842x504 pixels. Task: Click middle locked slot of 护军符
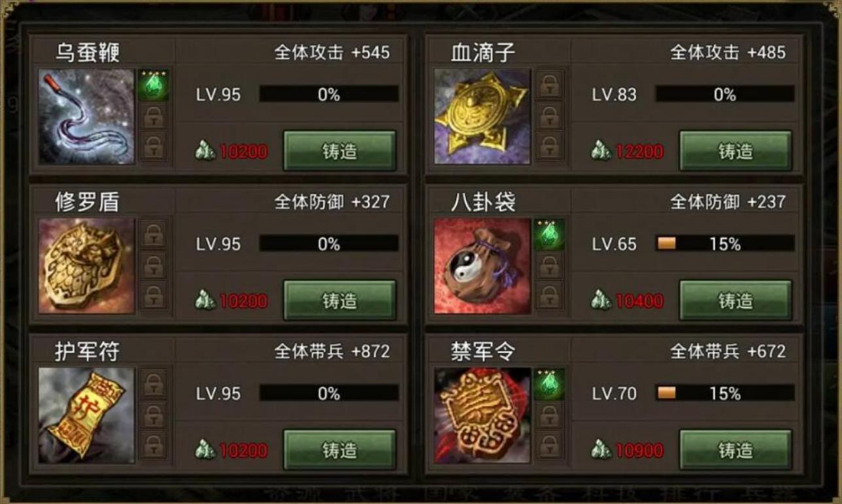point(154,415)
